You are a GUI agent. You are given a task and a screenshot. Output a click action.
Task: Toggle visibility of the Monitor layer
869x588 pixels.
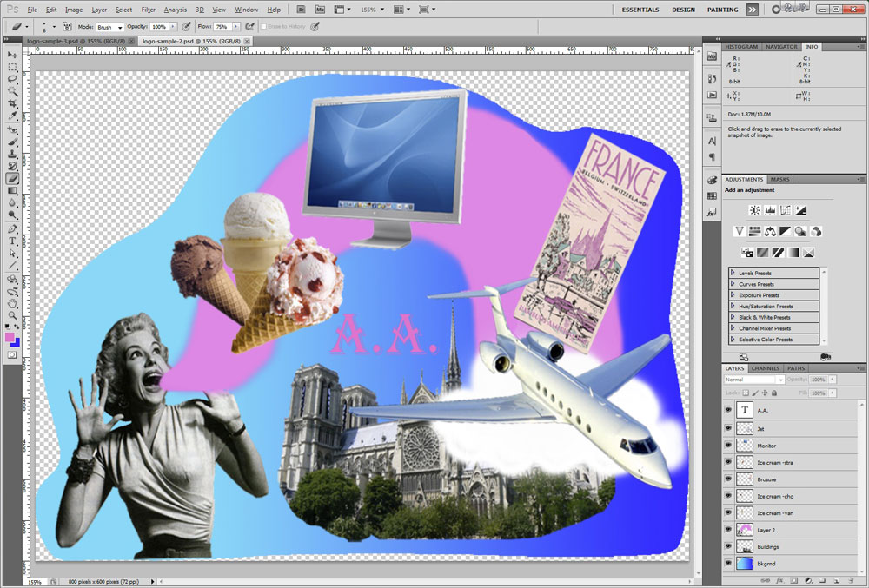[728, 446]
